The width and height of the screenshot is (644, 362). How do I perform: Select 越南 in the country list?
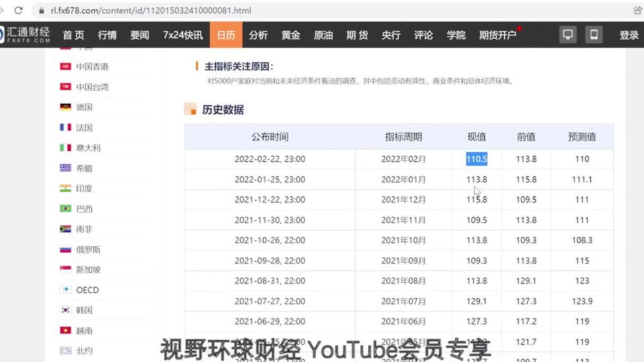(x=85, y=330)
